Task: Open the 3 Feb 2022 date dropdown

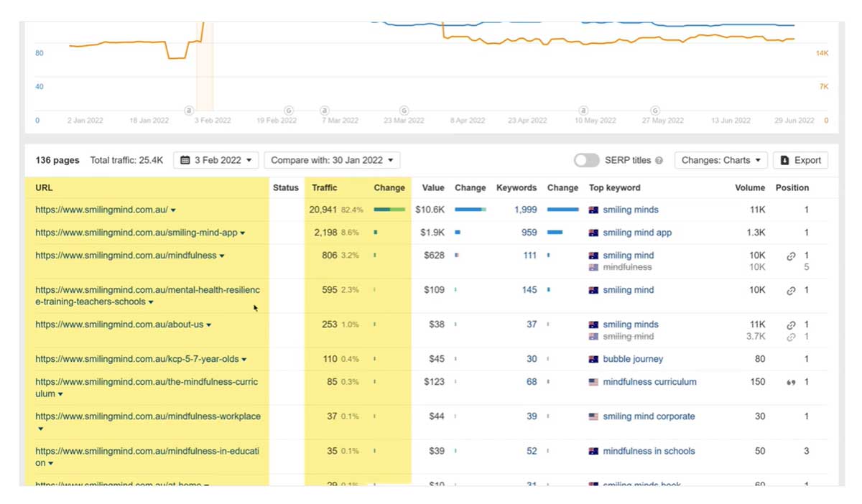Action: pos(216,160)
